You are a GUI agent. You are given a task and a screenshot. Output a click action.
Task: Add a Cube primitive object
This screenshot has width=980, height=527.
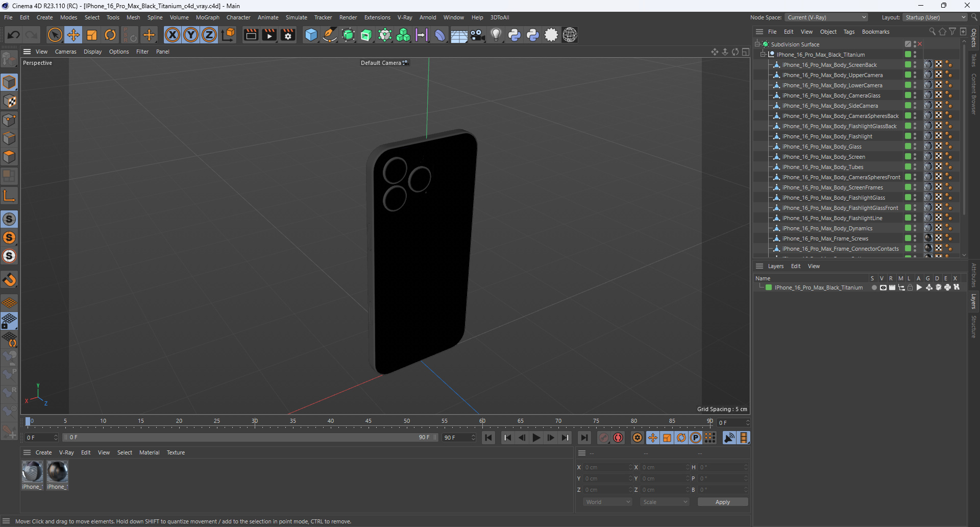coord(311,35)
